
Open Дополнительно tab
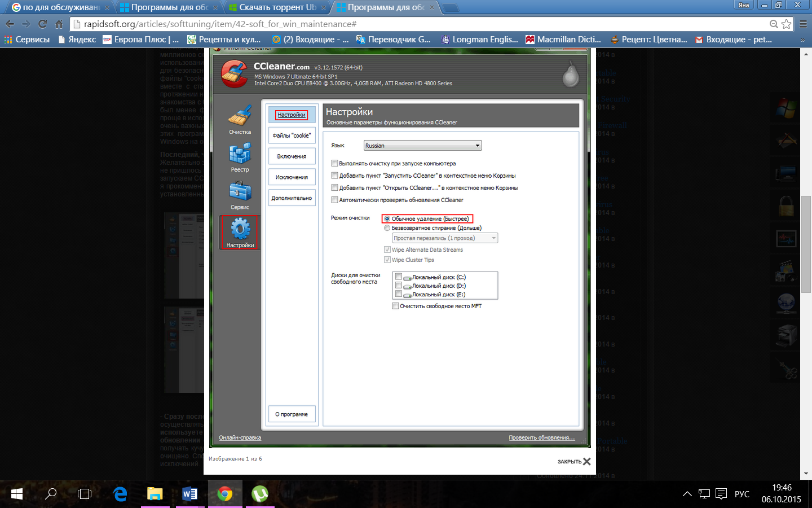pos(292,198)
